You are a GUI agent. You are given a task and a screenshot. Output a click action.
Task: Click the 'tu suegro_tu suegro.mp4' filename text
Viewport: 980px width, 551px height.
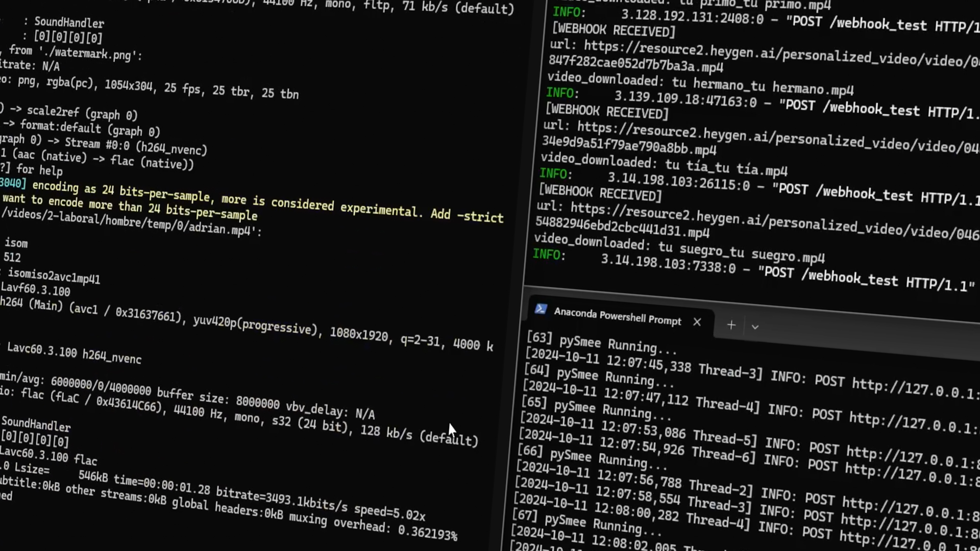741,253
